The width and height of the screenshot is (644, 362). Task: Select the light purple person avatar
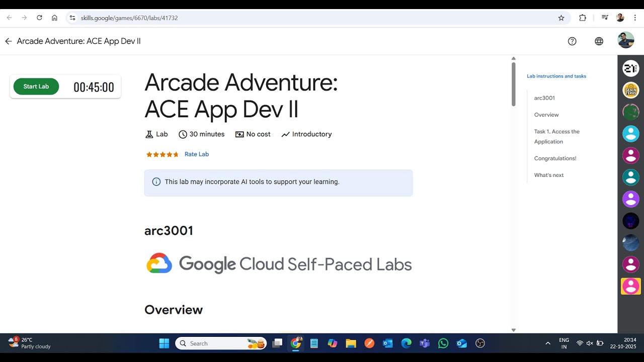tap(631, 199)
